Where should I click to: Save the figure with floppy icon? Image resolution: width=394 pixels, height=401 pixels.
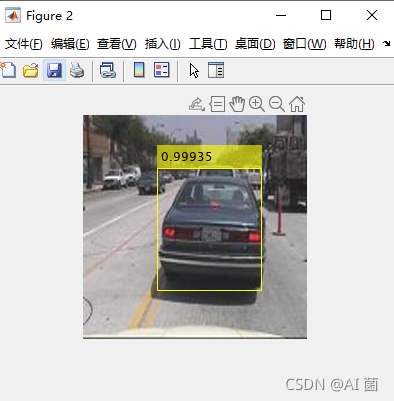point(54,70)
